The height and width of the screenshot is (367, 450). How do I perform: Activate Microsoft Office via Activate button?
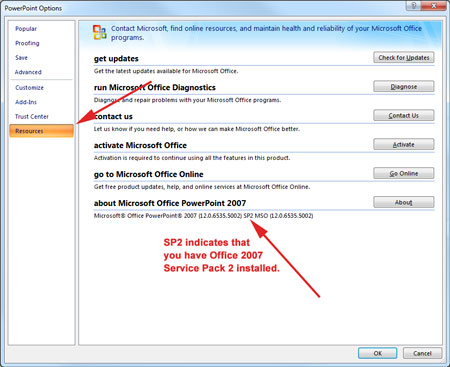point(404,144)
